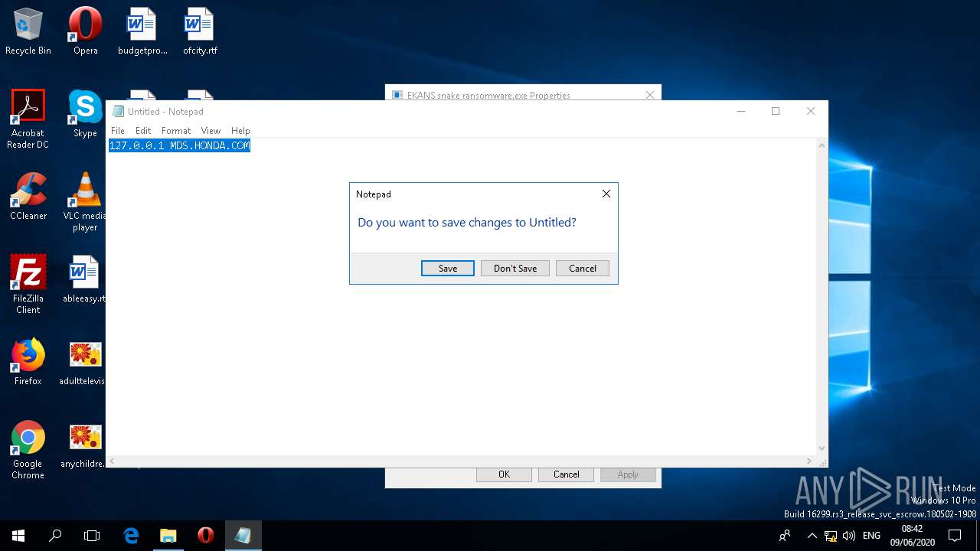This screenshot has height=551, width=980.
Task: Close the Notepad save prompt dialog
Action: point(606,194)
